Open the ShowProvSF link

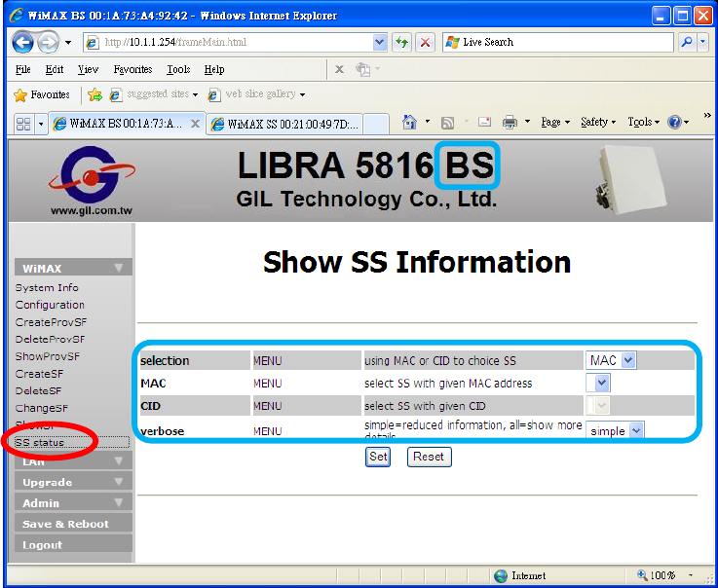pos(48,356)
